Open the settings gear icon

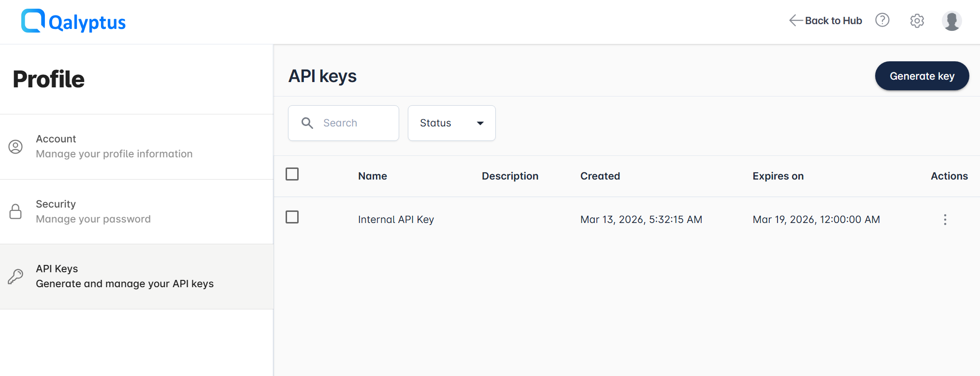point(917,21)
